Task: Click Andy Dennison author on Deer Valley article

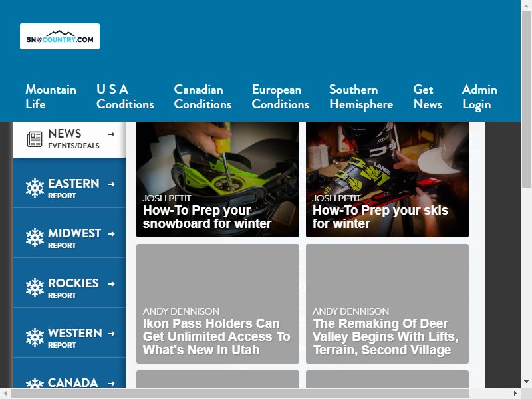Action: [351, 311]
